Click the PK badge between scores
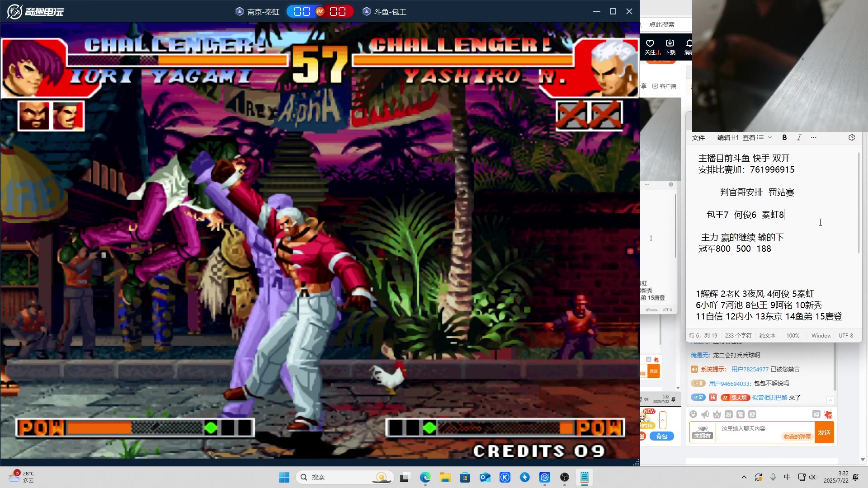The image size is (868, 488). pyautogui.click(x=320, y=11)
